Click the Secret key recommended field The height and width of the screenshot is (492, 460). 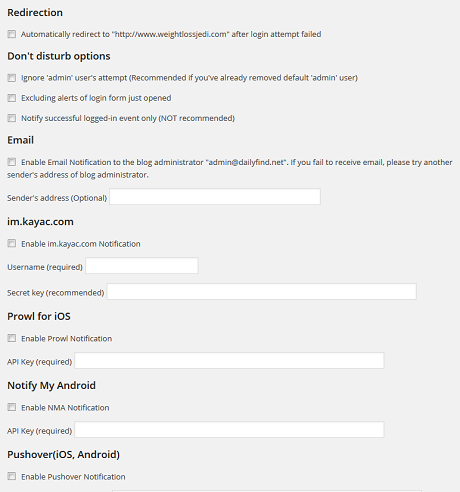coord(262,292)
